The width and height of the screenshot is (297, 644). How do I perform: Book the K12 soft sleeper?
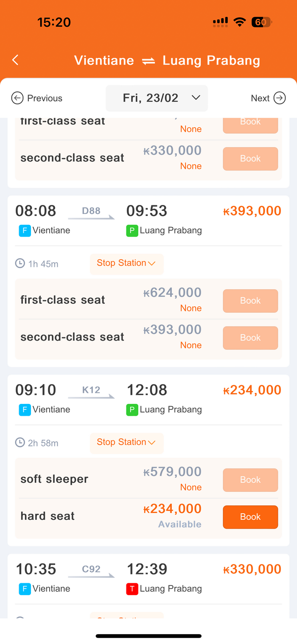click(x=250, y=480)
